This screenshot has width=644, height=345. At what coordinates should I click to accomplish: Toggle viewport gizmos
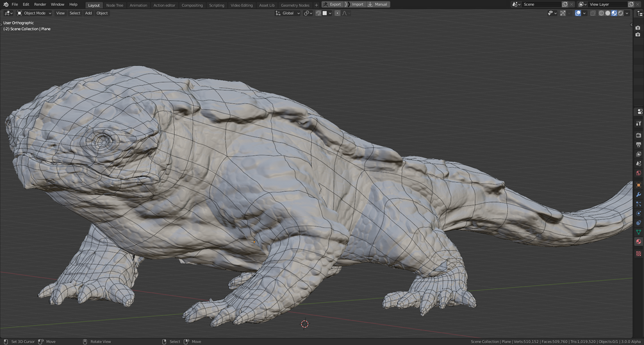coord(563,13)
